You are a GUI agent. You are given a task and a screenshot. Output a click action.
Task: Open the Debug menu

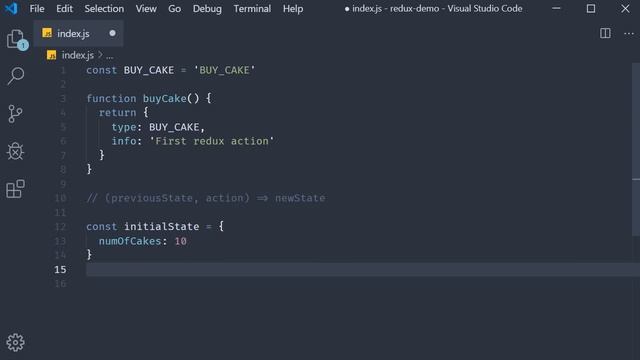[207, 9]
